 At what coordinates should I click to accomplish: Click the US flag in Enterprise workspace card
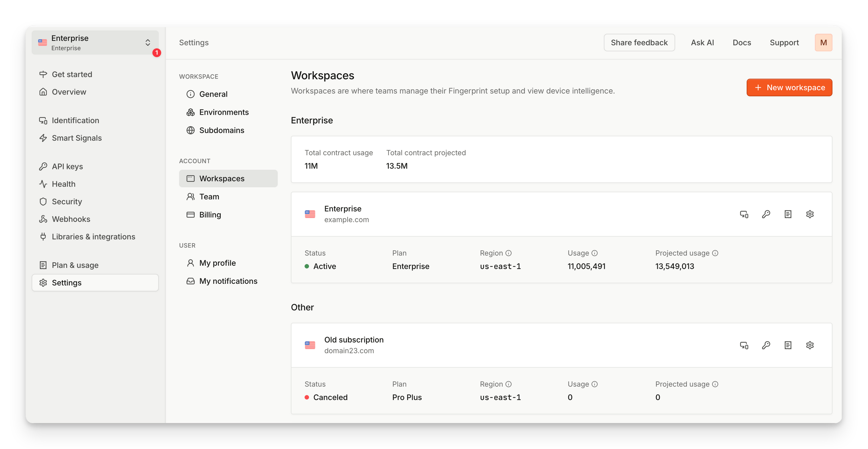pos(310,215)
